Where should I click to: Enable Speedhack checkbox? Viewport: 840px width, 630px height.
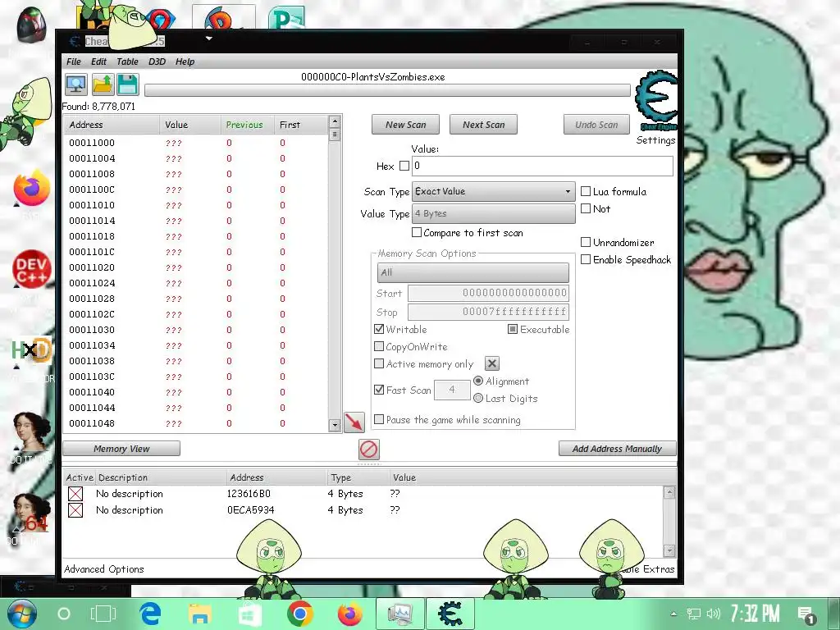pyautogui.click(x=586, y=259)
